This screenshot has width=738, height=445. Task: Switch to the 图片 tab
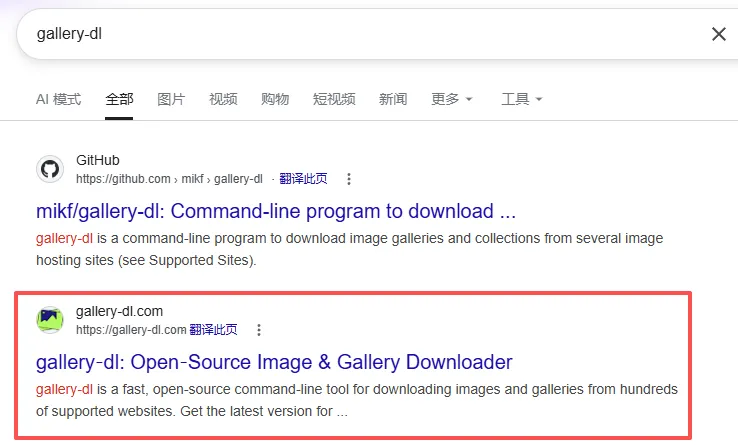pos(171,99)
